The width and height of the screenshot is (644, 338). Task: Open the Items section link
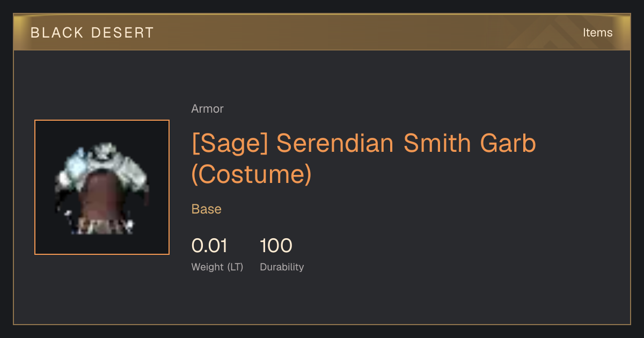tap(597, 33)
